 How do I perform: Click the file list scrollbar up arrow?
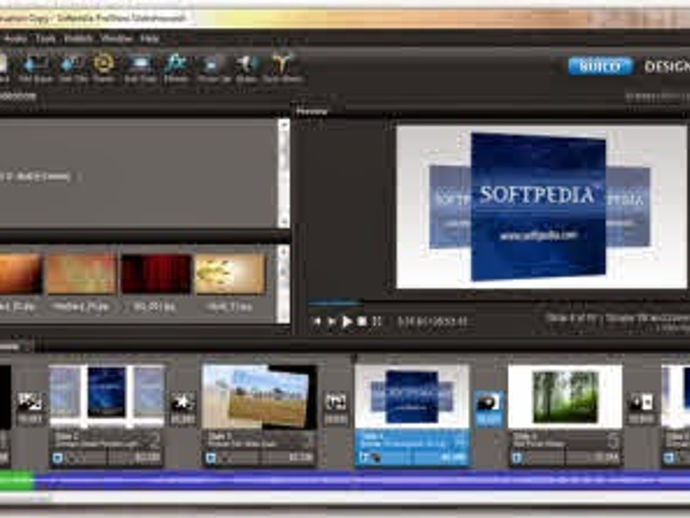[284, 252]
